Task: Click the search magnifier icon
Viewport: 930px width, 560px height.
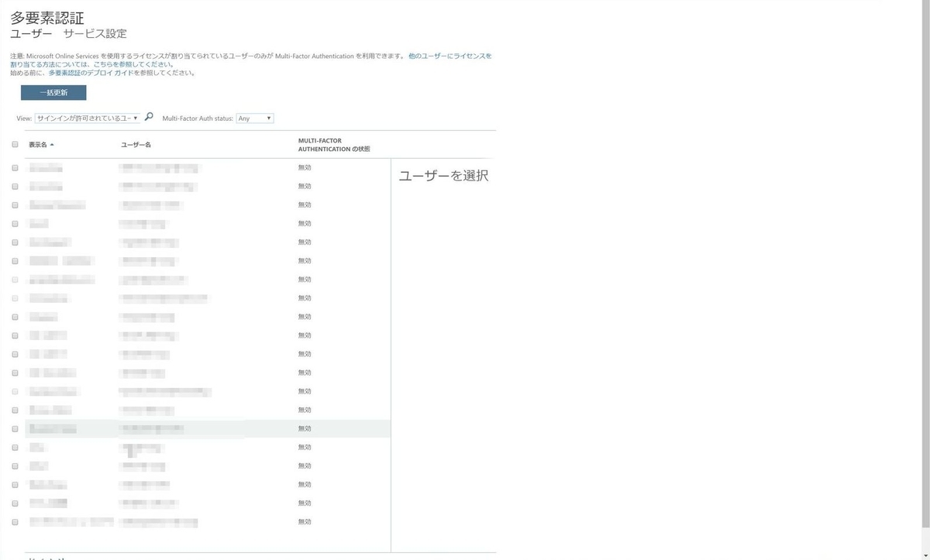Action: (148, 118)
